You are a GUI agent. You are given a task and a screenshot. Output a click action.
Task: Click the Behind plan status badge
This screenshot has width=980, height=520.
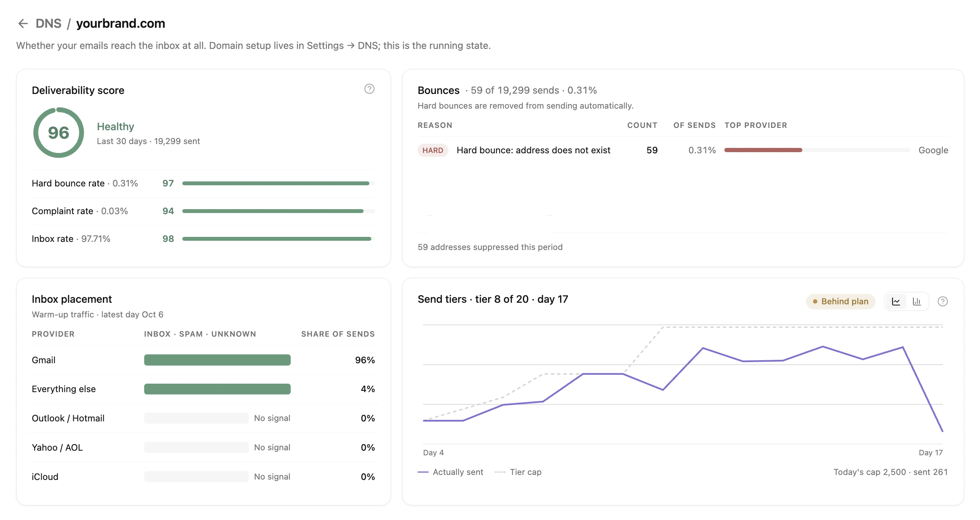coord(840,301)
